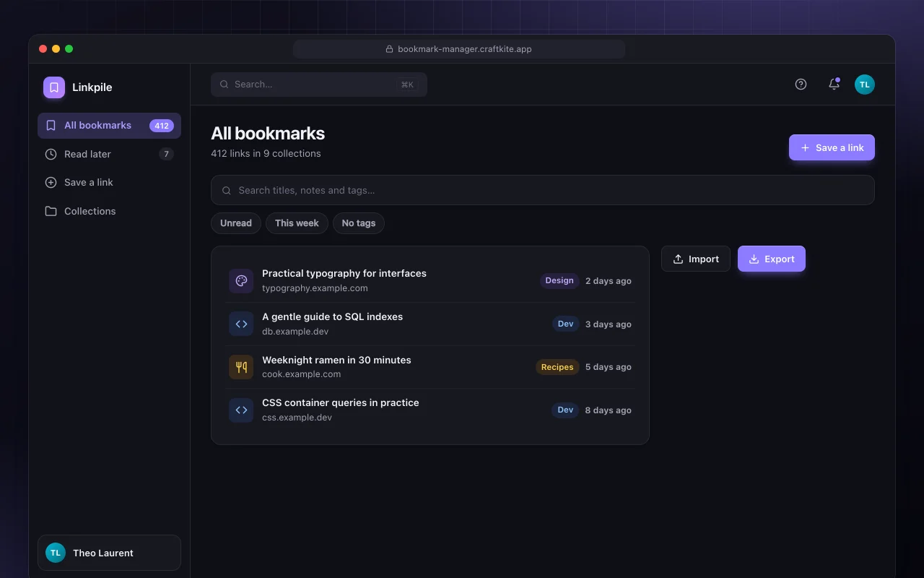Click the 412 badge on All bookmarks
924x578 pixels.
point(162,126)
